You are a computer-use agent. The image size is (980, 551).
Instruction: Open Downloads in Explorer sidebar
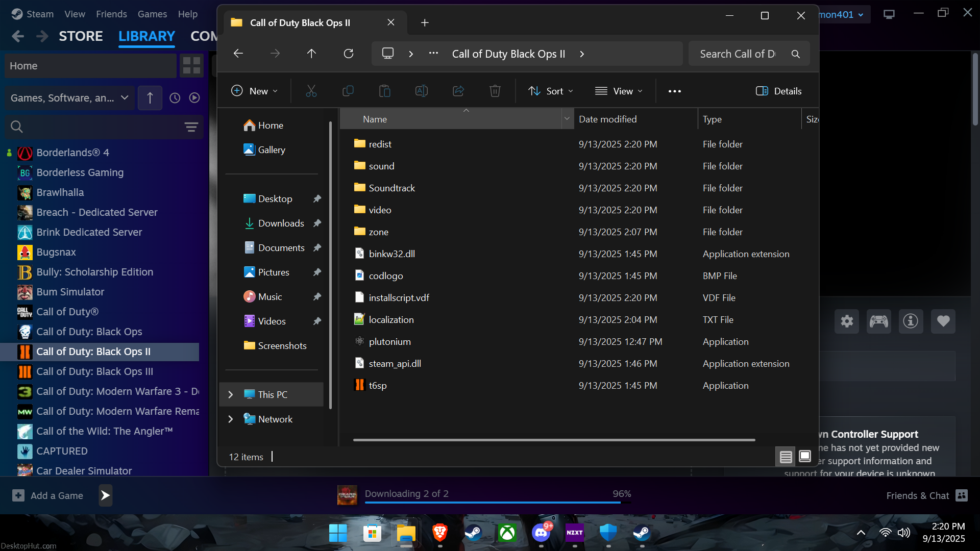coord(281,223)
